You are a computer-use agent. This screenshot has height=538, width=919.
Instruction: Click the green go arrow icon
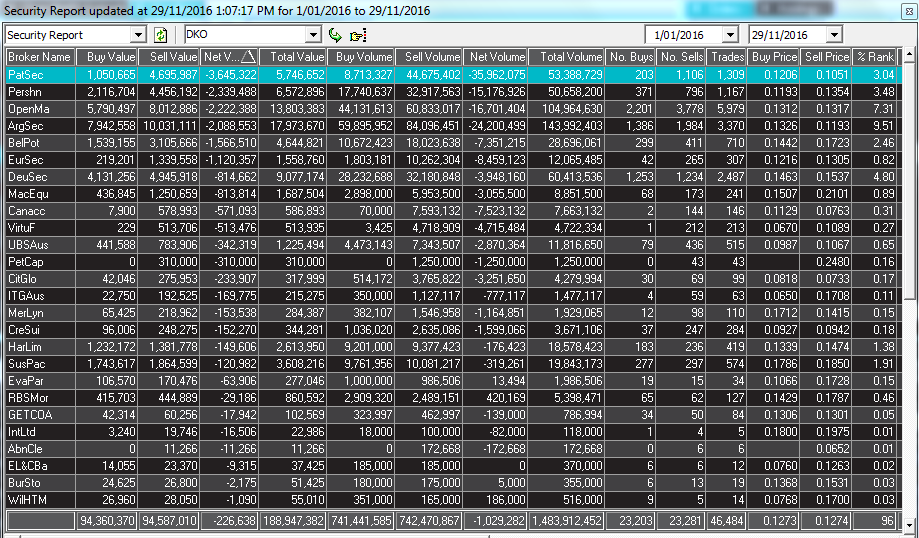(x=335, y=35)
